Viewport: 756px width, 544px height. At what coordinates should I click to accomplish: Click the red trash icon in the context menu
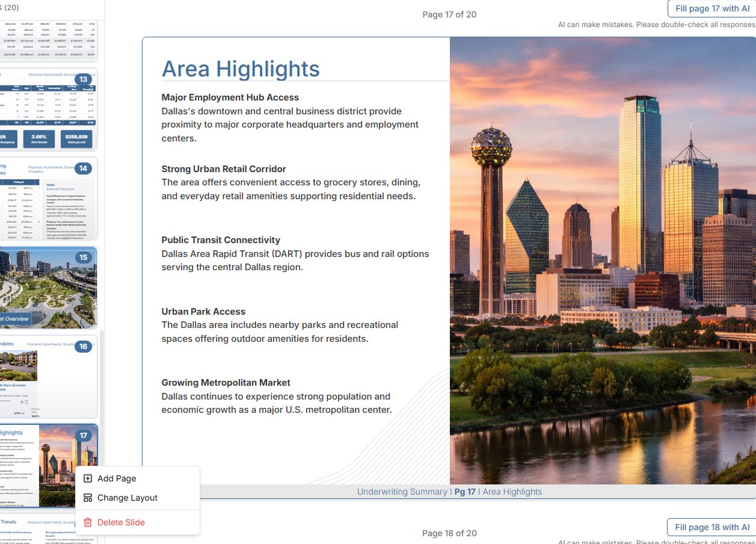[x=88, y=522]
